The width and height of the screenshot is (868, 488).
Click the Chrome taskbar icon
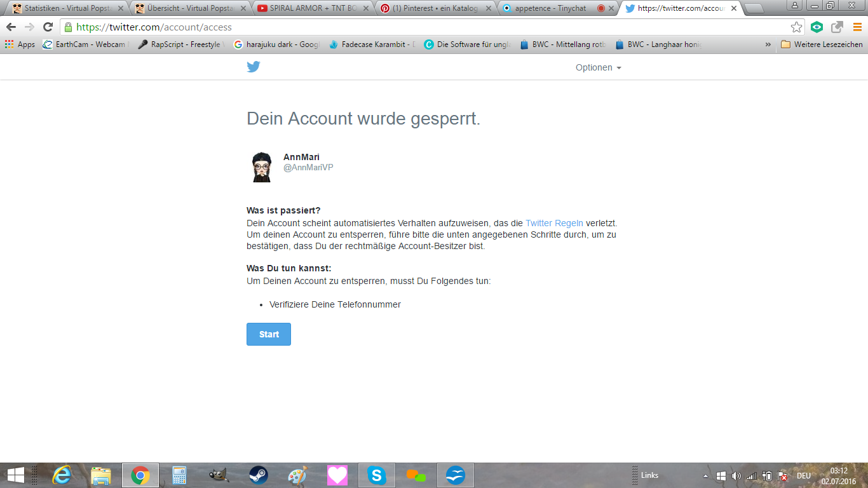pyautogui.click(x=140, y=475)
